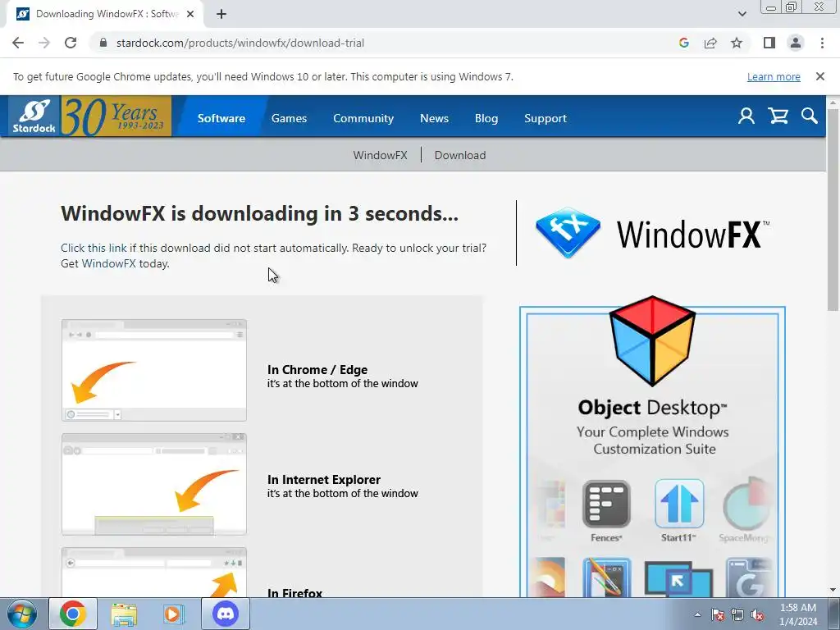The height and width of the screenshot is (630, 840).
Task: Reload the page with the refresh icon
Action: 71,43
